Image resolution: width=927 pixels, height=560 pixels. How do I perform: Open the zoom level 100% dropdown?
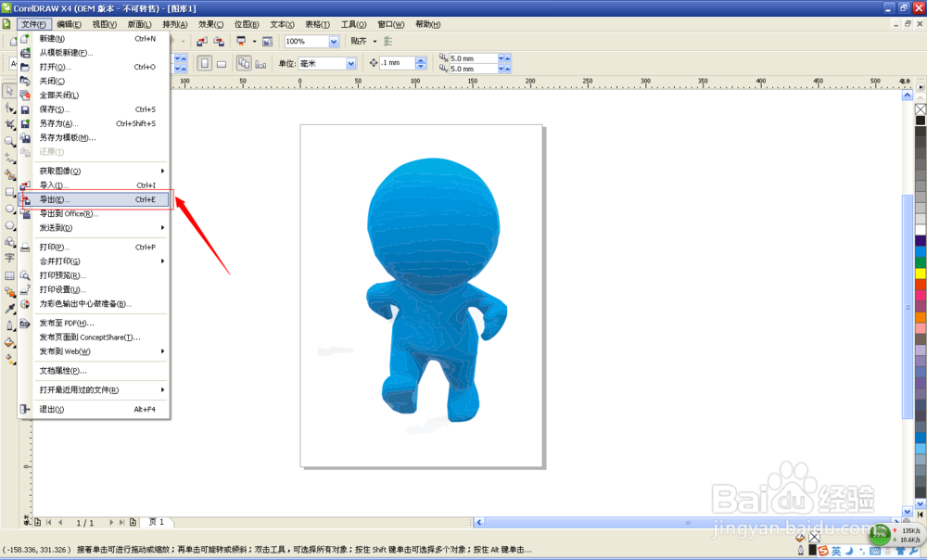click(x=334, y=42)
